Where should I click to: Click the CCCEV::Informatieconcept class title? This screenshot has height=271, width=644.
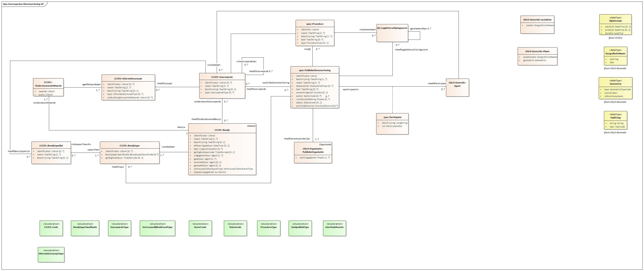(x=128, y=78)
